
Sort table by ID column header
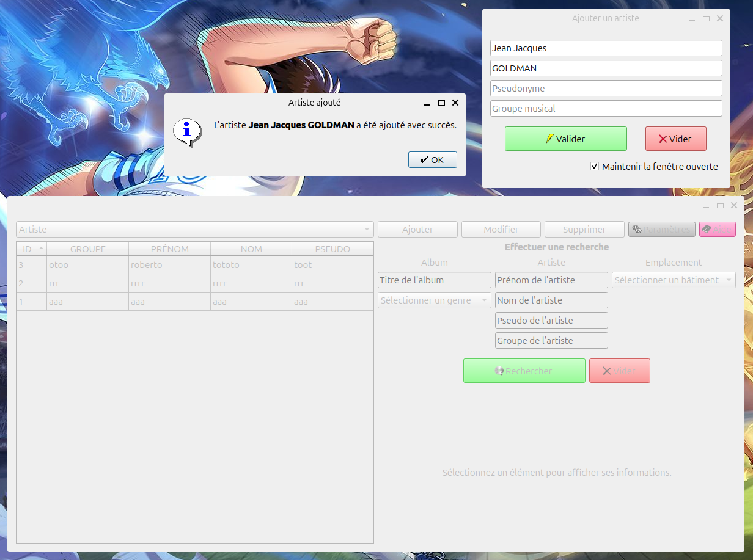click(x=31, y=249)
